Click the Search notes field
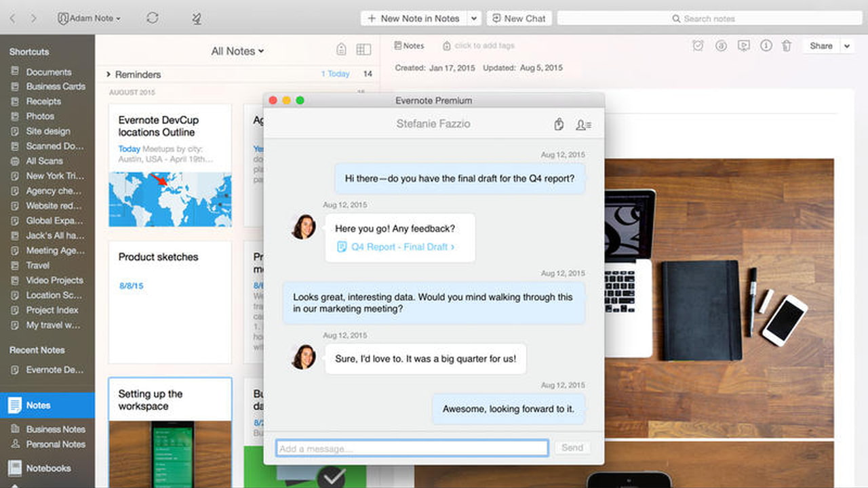868x488 pixels. pyautogui.click(x=709, y=18)
